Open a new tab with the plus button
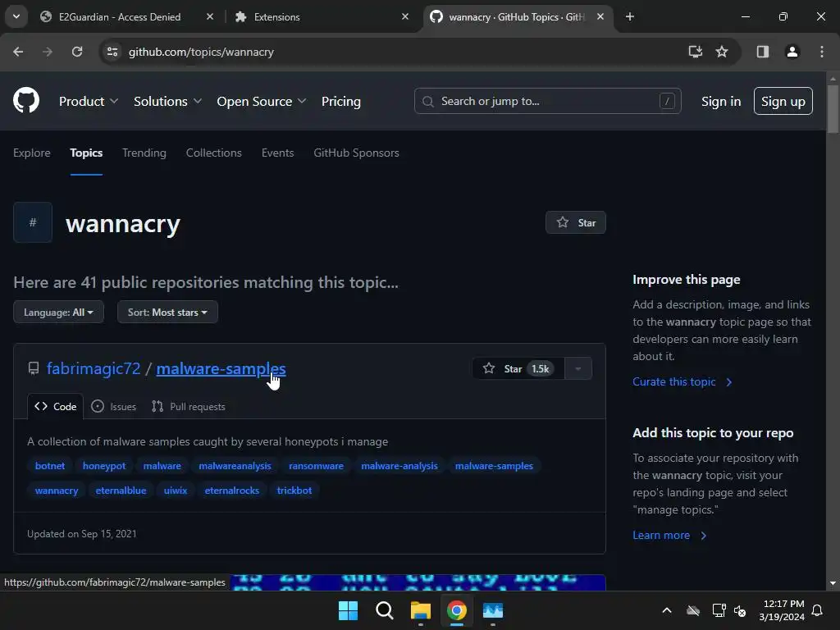This screenshot has height=630, width=840. click(x=630, y=16)
